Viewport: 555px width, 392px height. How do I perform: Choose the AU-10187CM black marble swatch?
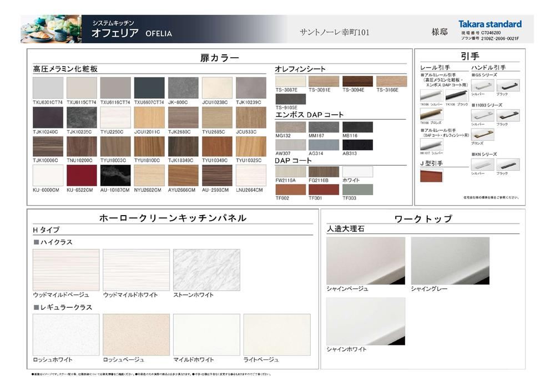115,175
